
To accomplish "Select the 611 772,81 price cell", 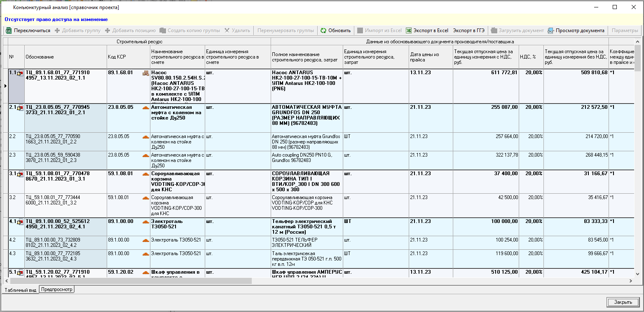I will pyautogui.click(x=485, y=73).
